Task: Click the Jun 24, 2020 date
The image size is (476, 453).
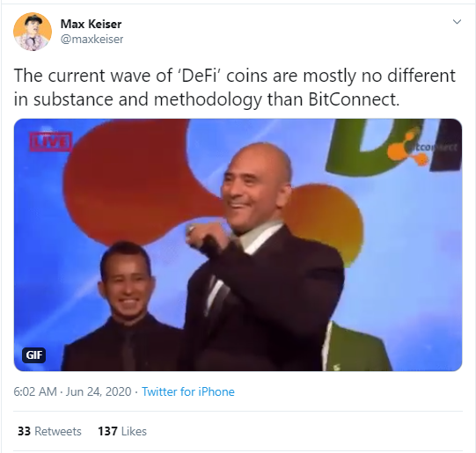Action: 99,391
